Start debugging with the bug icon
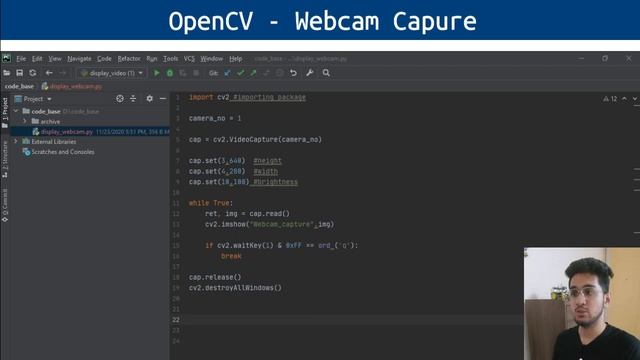Image resolution: width=640 pixels, height=360 pixels. pyautogui.click(x=170, y=73)
